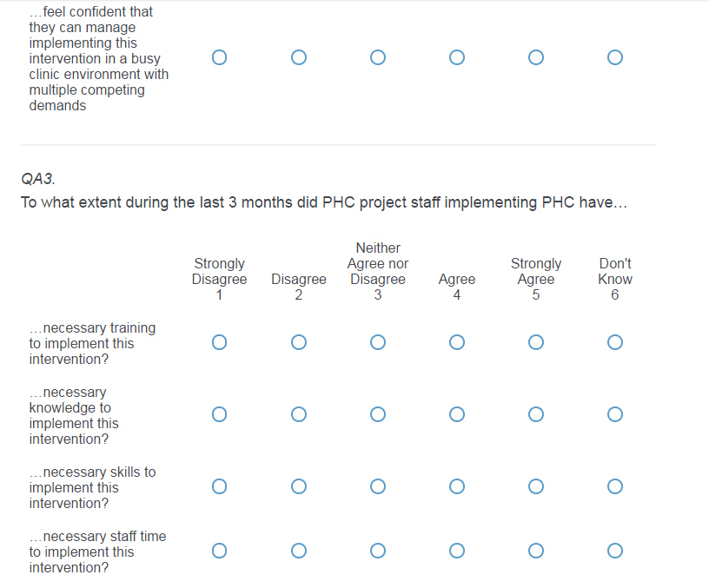The width and height of the screenshot is (709, 588).
Task: Choose Don't Know for necessary staff time
Action: pyautogui.click(x=615, y=551)
